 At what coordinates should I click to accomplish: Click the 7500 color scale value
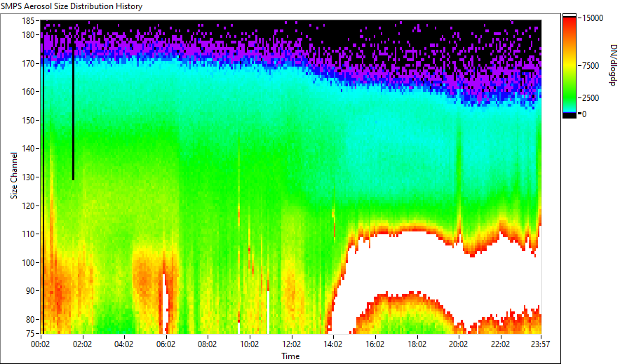tap(591, 66)
